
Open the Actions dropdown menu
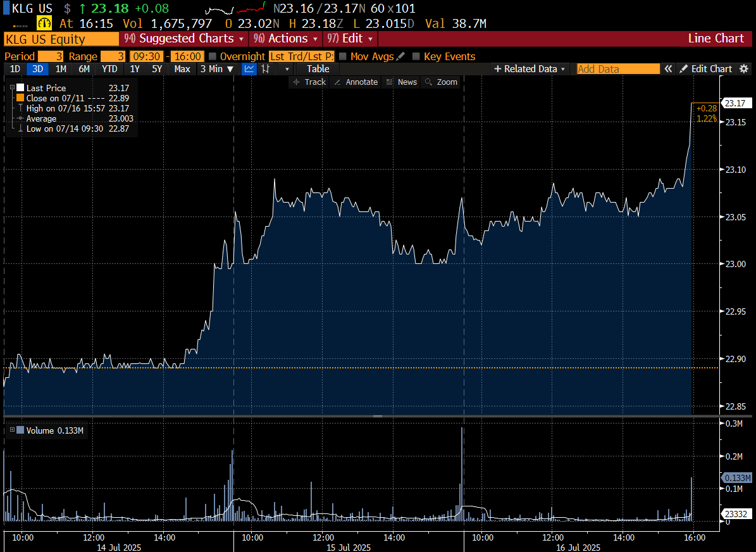(285, 39)
